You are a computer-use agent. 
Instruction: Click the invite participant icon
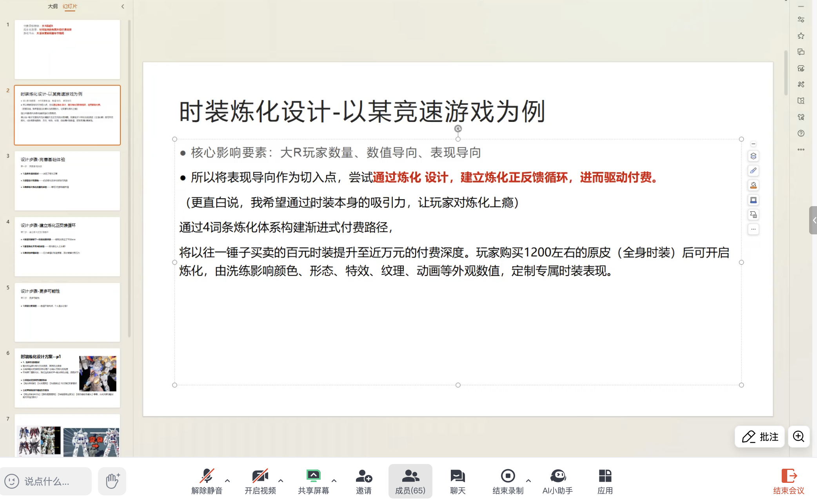pos(363,480)
